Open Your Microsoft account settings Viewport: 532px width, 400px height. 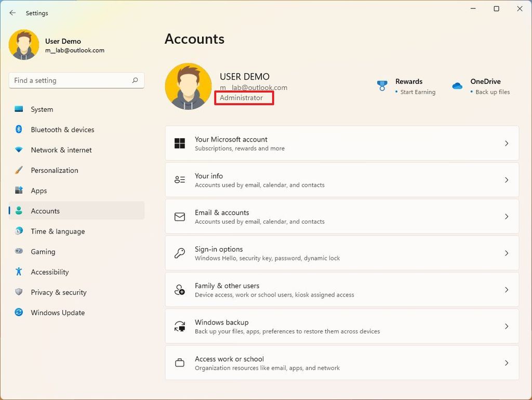tap(342, 144)
